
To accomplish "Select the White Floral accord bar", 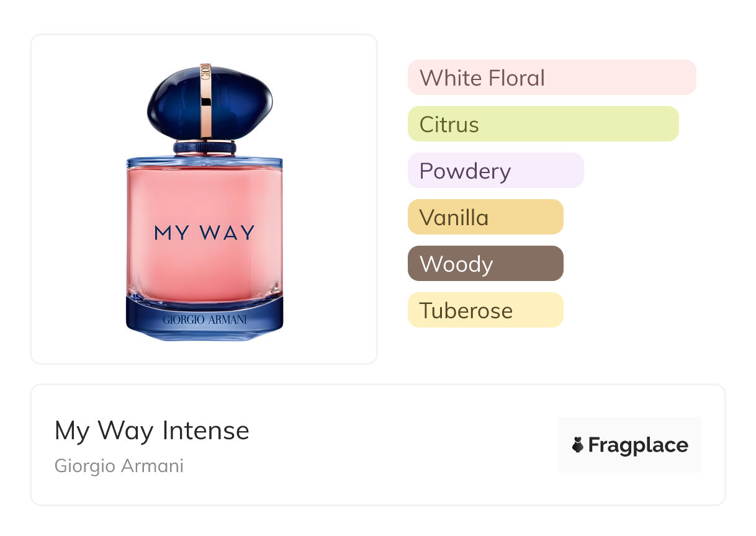I will (552, 78).
